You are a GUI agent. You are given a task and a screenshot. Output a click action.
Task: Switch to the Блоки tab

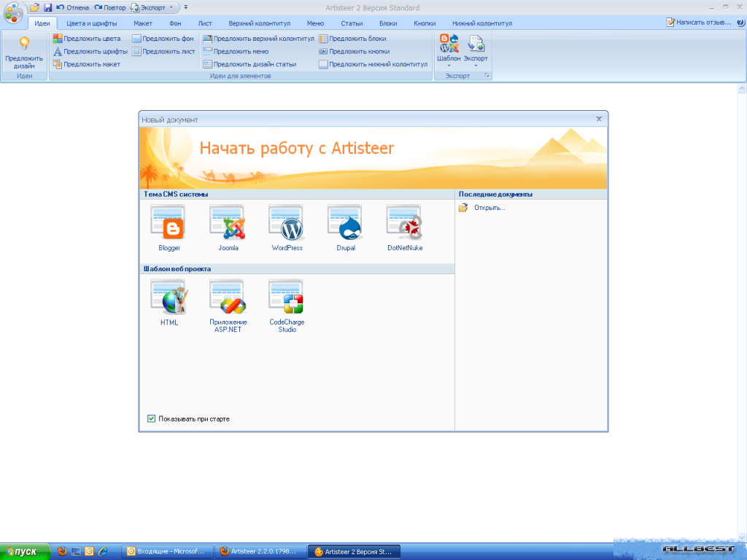coord(388,23)
